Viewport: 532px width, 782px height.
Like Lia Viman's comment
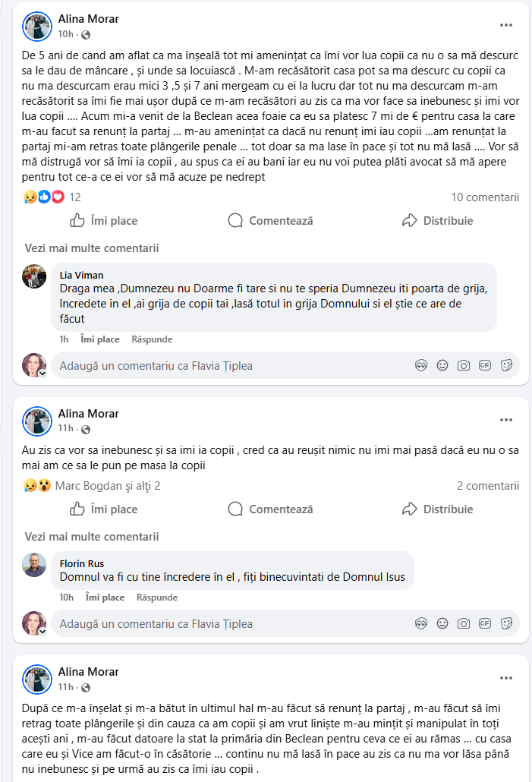tap(100, 339)
